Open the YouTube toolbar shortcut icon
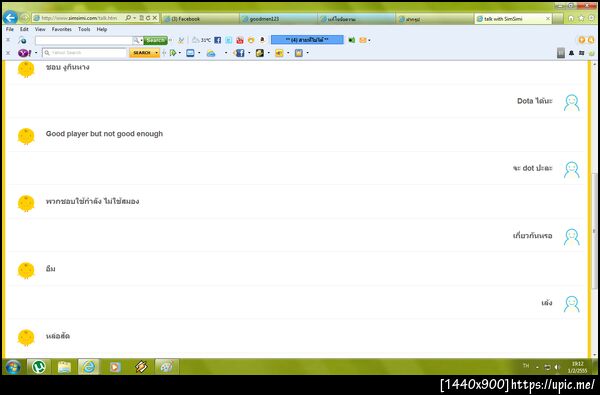Viewport: 600px width, 395px height. point(240,40)
